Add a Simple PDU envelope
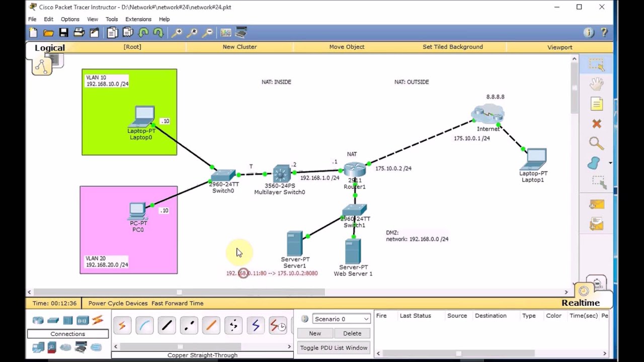 click(x=597, y=204)
